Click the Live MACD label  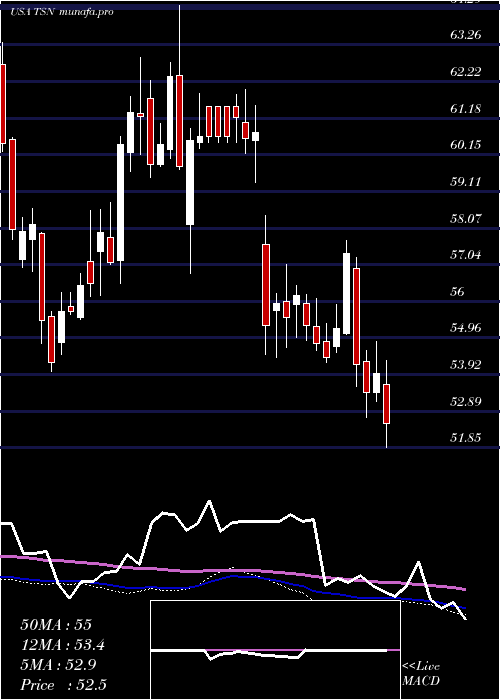[x=421, y=674]
